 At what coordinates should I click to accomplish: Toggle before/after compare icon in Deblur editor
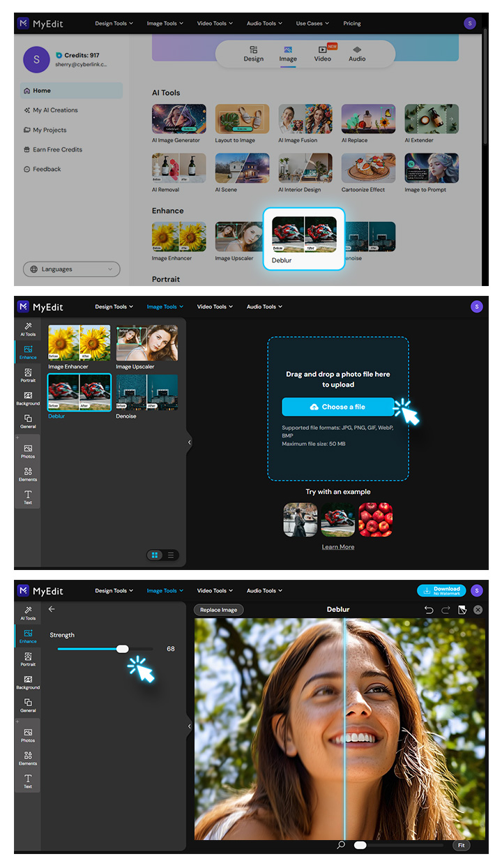(462, 610)
